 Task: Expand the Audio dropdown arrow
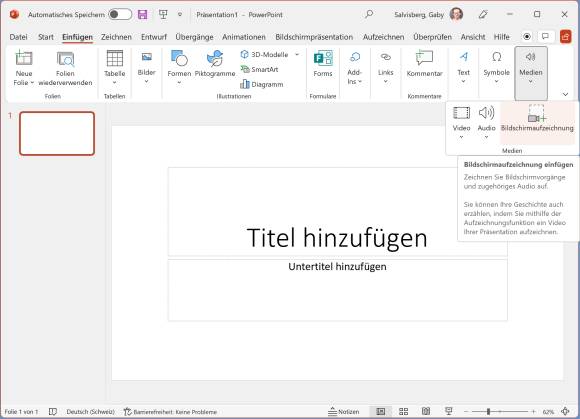pos(486,137)
